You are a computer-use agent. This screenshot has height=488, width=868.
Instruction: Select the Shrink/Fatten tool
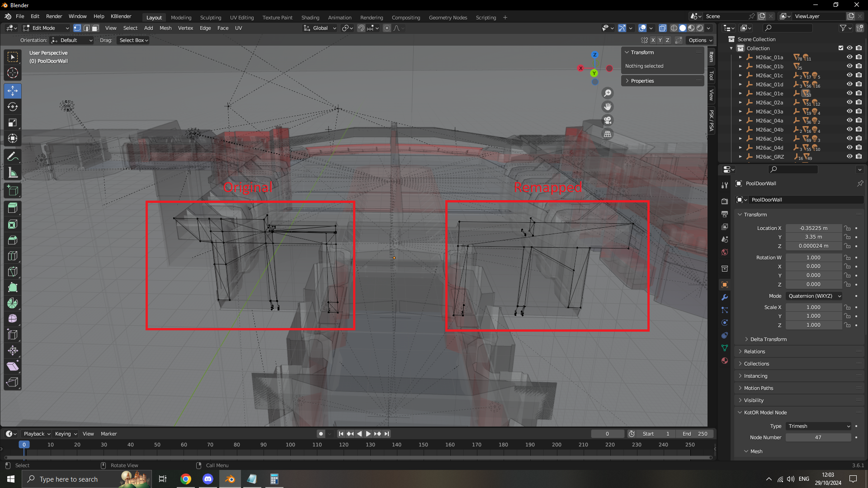[x=13, y=351]
